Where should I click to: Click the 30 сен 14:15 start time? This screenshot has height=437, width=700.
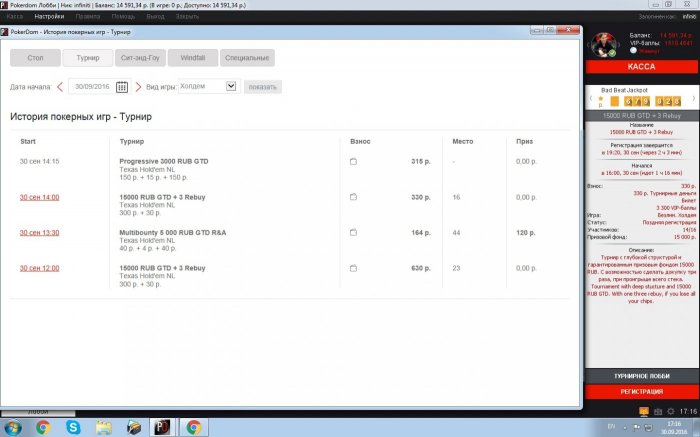tap(39, 162)
